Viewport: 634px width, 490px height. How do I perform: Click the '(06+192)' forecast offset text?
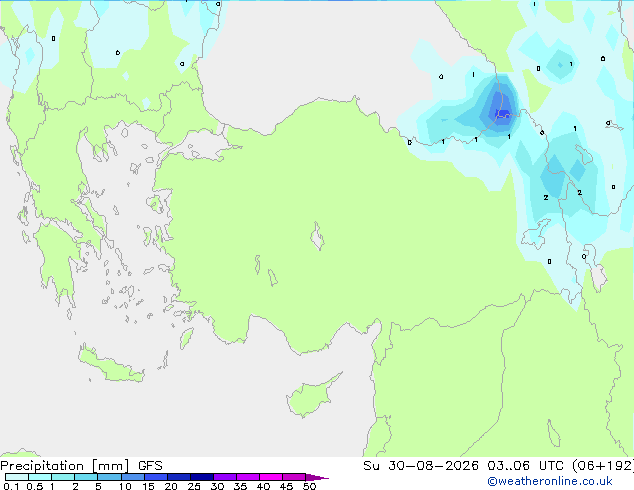(603, 465)
